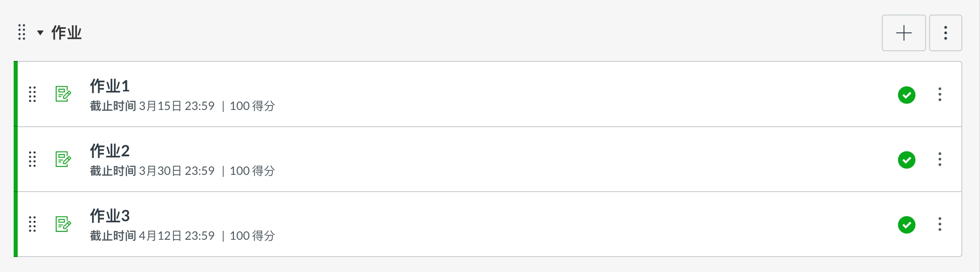Open the 作业1 assignment link
This screenshot has height=272, width=980.
[110, 86]
